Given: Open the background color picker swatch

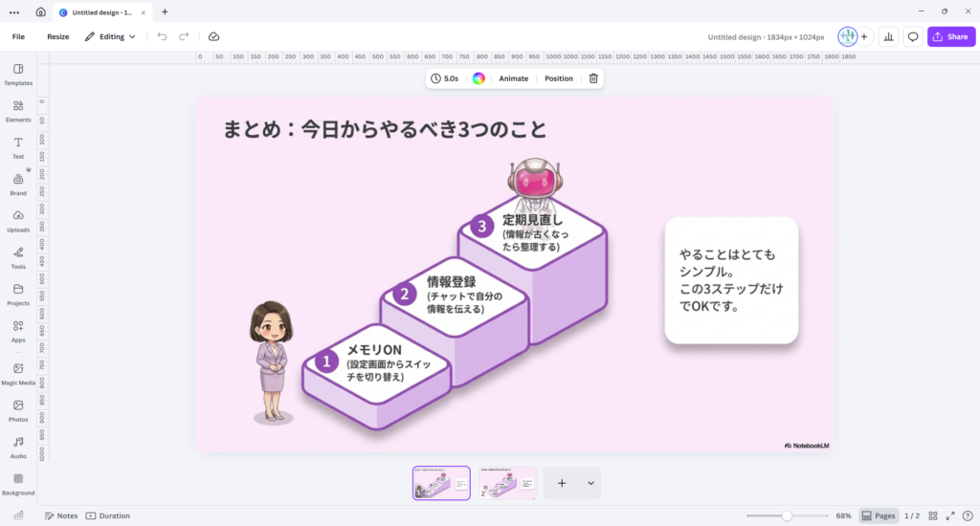Looking at the screenshot, I should 479,78.
